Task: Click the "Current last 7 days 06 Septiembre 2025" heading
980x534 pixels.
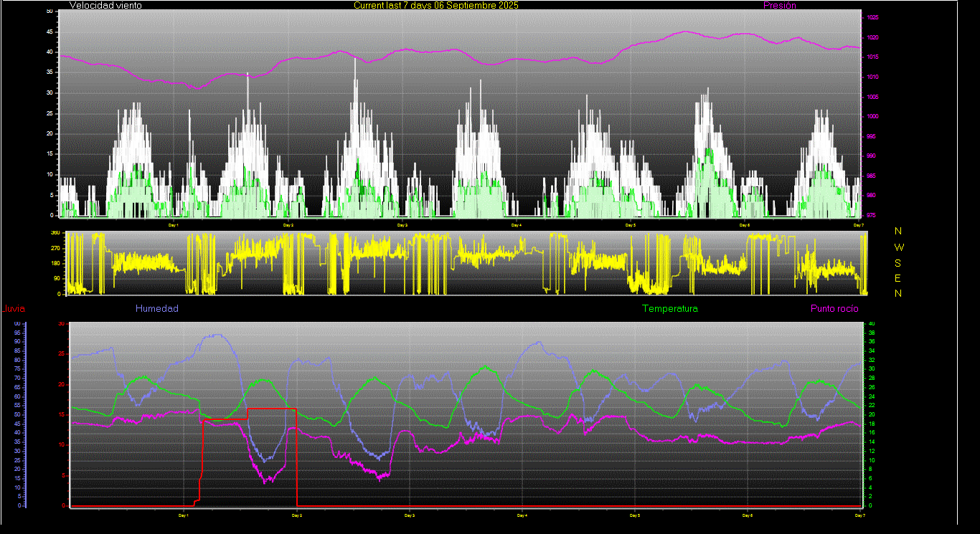Action: pyautogui.click(x=436, y=5)
